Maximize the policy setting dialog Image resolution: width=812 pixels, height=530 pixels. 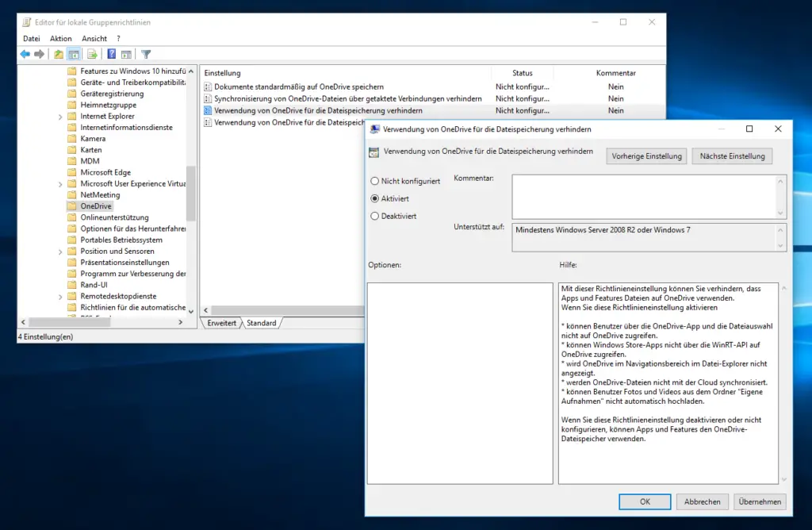pyautogui.click(x=749, y=129)
